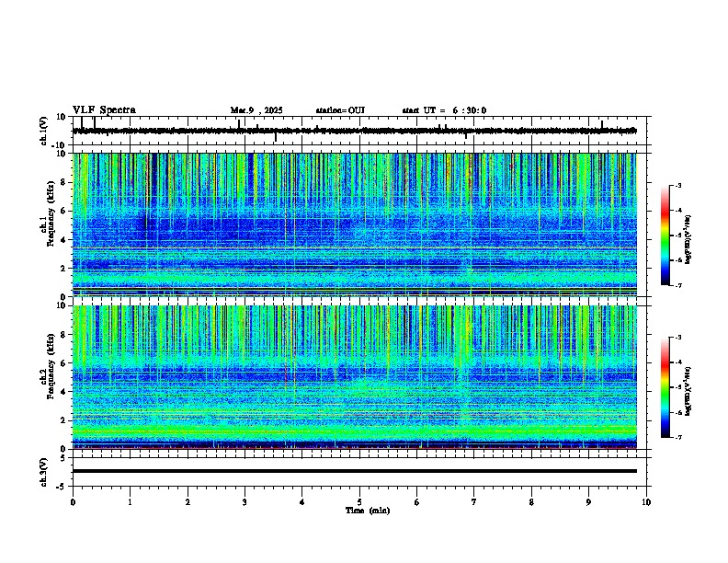The height and width of the screenshot is (563, 728).
Task: Click the 'ch.1(V)' waveform axis label
Action: [44, 131]
